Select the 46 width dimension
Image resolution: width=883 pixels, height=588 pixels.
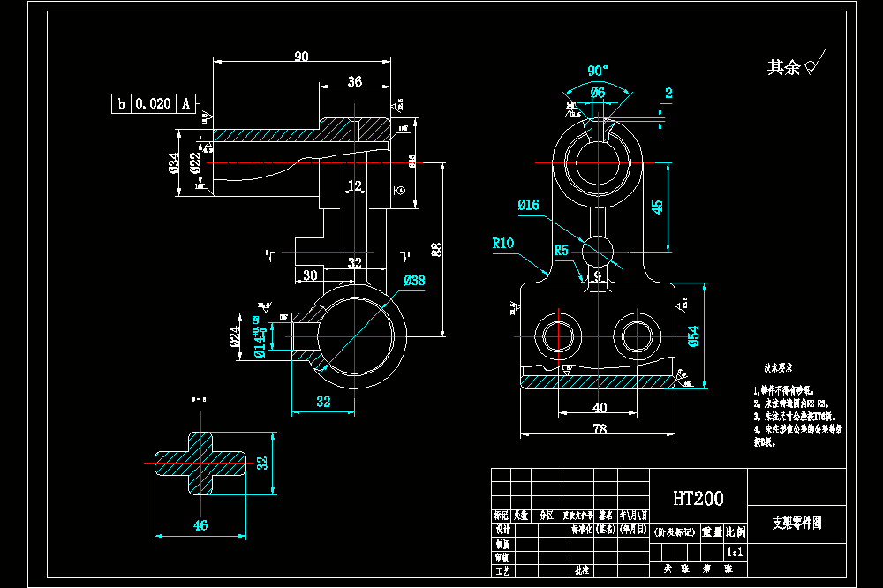[x=200, y=525]
